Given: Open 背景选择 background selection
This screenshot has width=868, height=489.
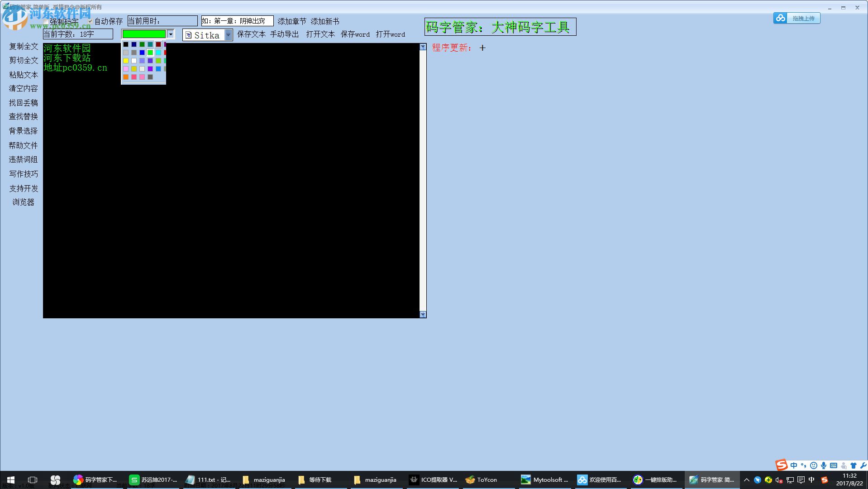Looking at the screenshot, I should (x=24, y=131).
